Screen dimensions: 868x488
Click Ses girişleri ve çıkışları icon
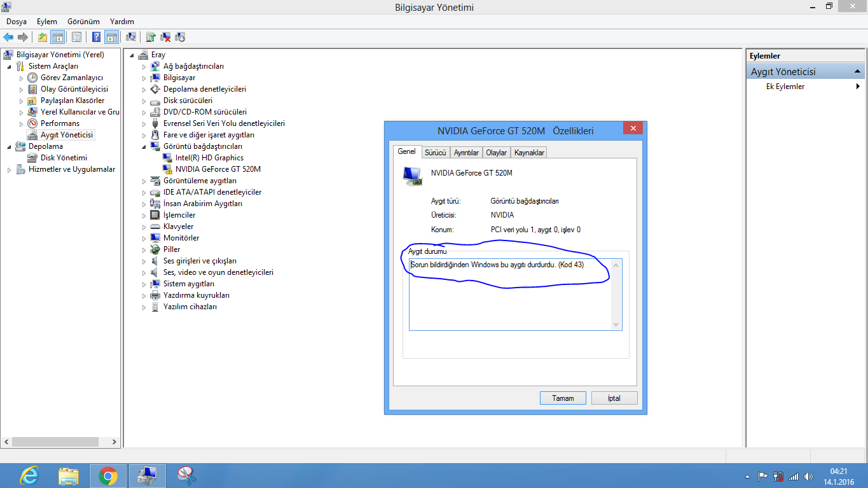pyautogui.click(x=155, y=261)
